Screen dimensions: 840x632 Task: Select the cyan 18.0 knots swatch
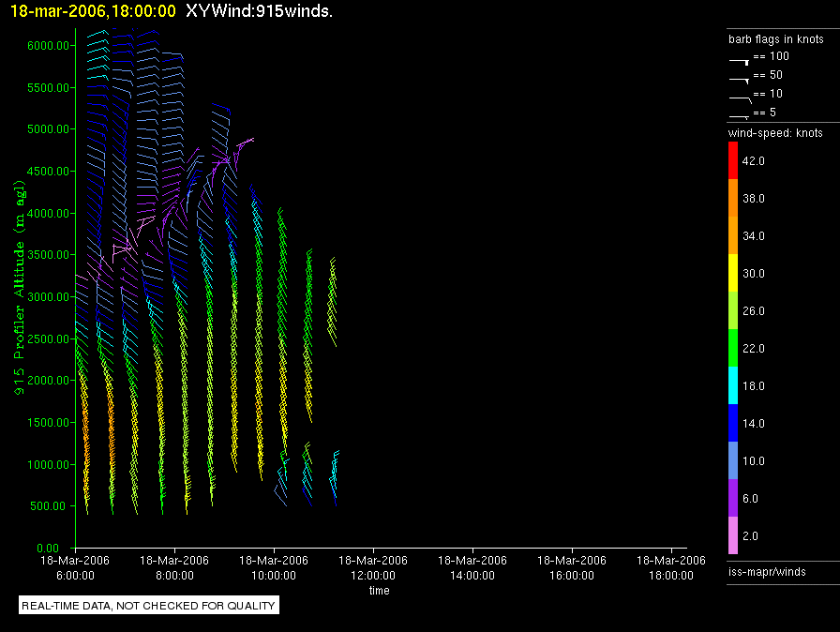(x=733, y=385)
